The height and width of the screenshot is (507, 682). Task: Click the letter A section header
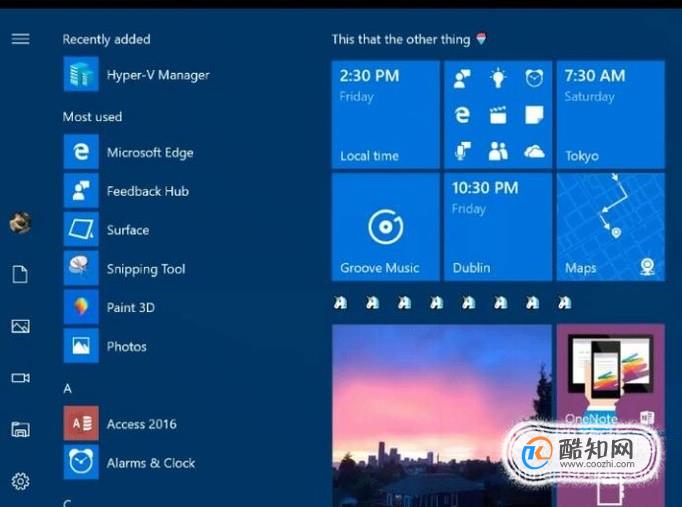67,388
